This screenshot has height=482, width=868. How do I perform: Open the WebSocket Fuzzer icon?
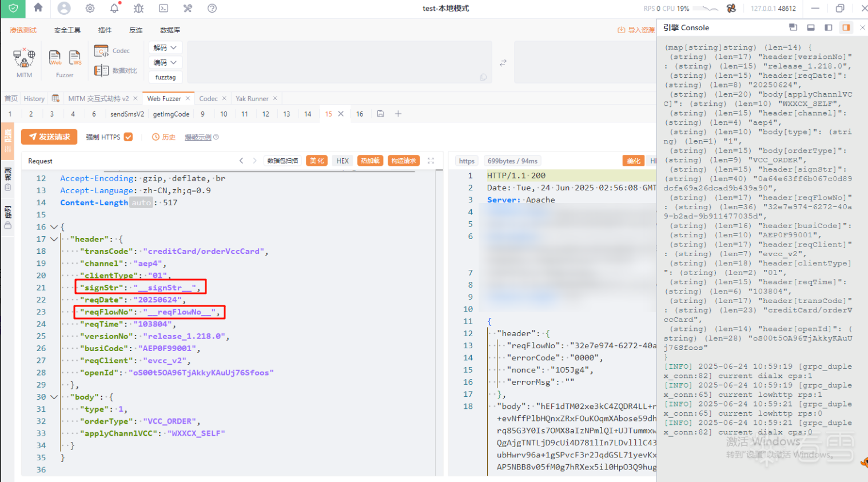click(x=75, y=58)
